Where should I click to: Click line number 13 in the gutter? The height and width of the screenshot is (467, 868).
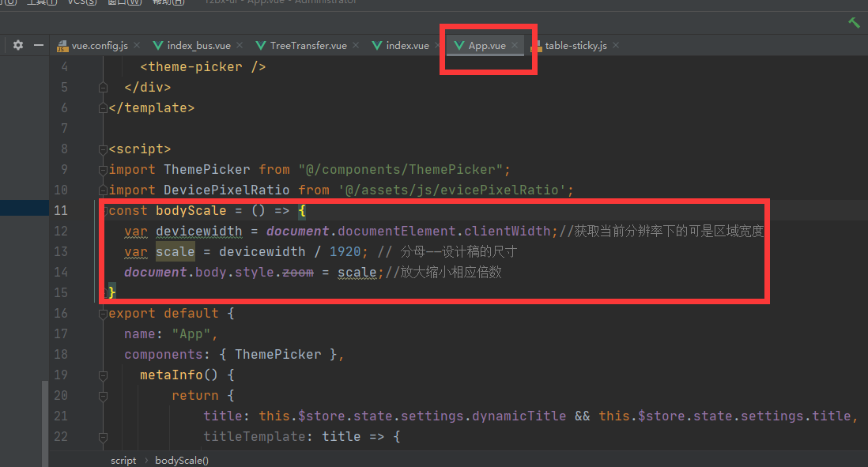click(62, 252)
